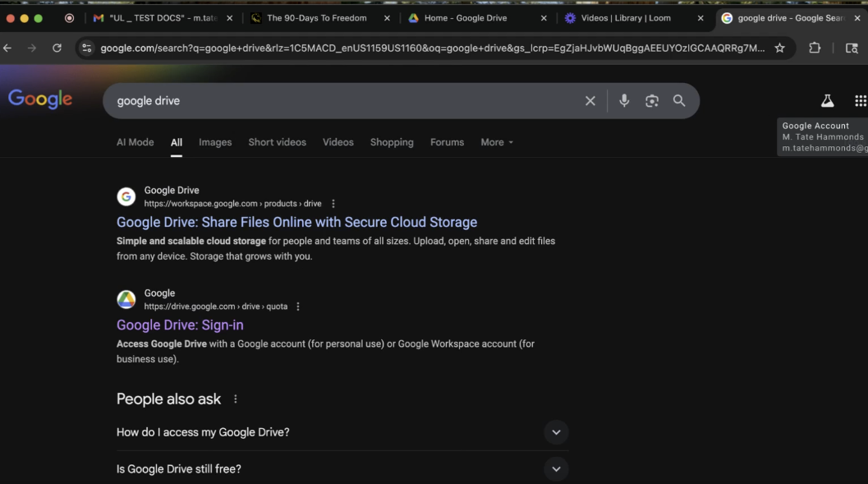Close the google drive search tab
Viewport: 868px width, 484px height.
pyautogui.click(x=857, y=18)
